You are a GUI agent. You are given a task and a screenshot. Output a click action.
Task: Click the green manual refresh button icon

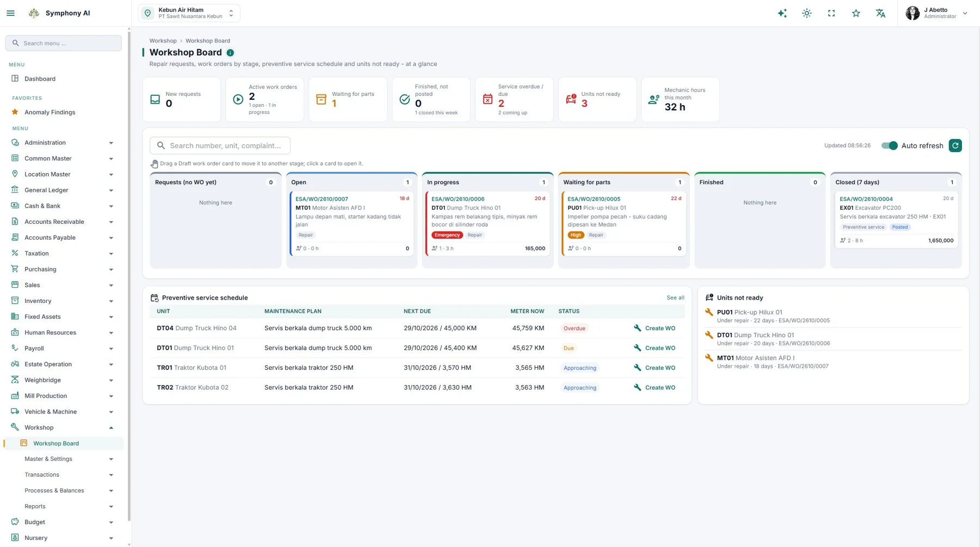(x=955, y=145)
